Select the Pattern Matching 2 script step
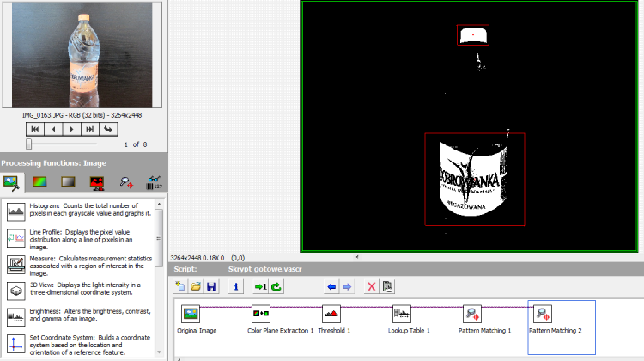Image resolution: width=644 pixels, height=361 pixels. (x=562, y=327)
